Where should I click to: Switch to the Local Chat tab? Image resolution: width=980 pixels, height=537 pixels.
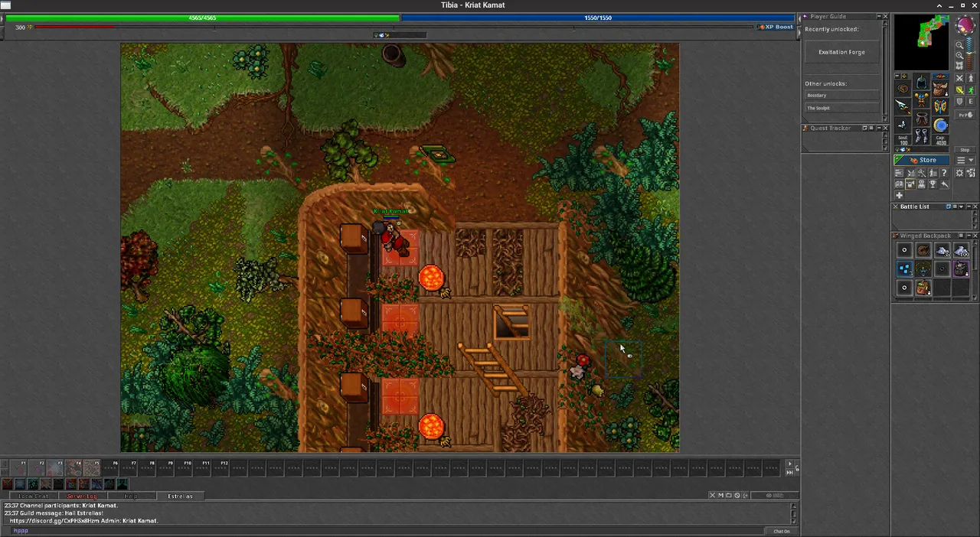(33, 496)
